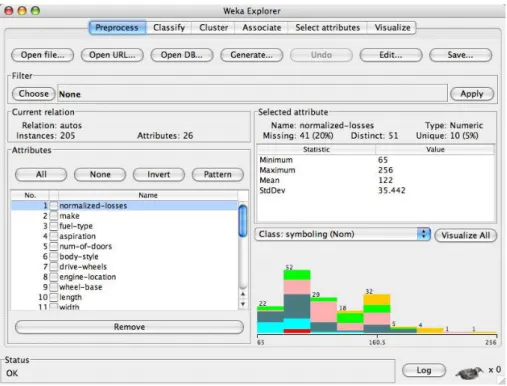This screenshot has height=386, width=507.
Task: Click the Undo button
Action: [x=321, y=55]
